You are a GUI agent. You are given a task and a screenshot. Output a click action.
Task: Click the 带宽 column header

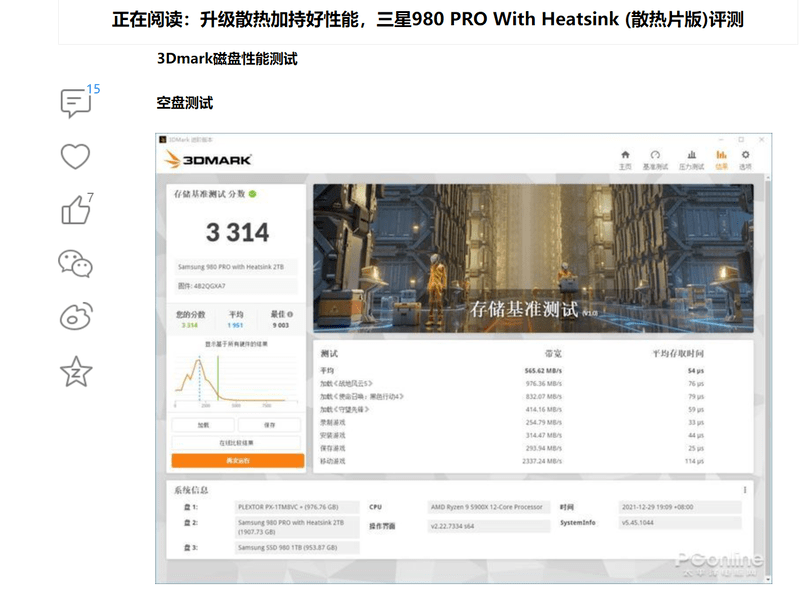click(x=553, y=353)
